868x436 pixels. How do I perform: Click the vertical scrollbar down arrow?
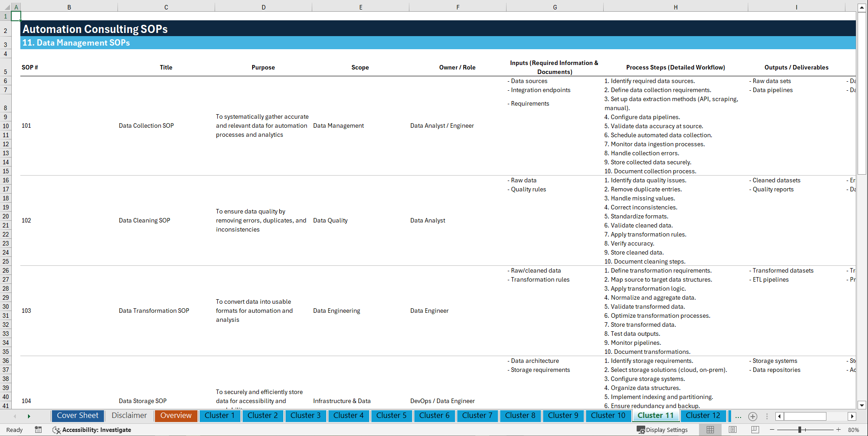pyautogui.click(x=862, y=405)
